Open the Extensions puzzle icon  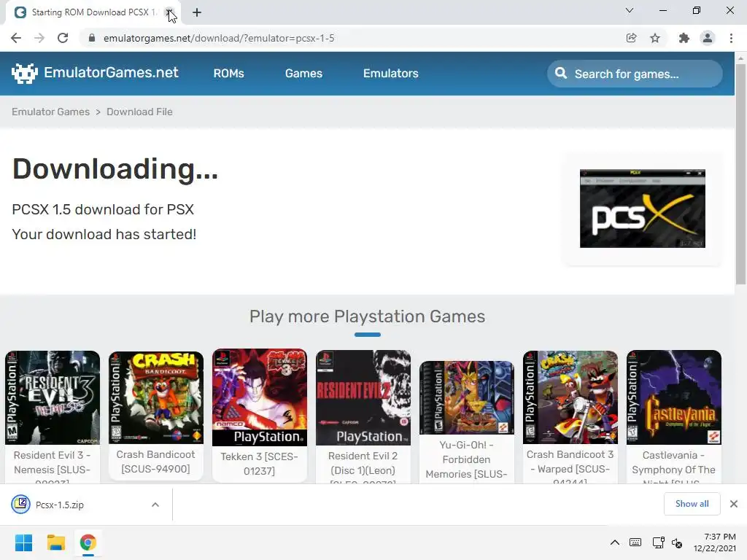(x=684, y=38)
